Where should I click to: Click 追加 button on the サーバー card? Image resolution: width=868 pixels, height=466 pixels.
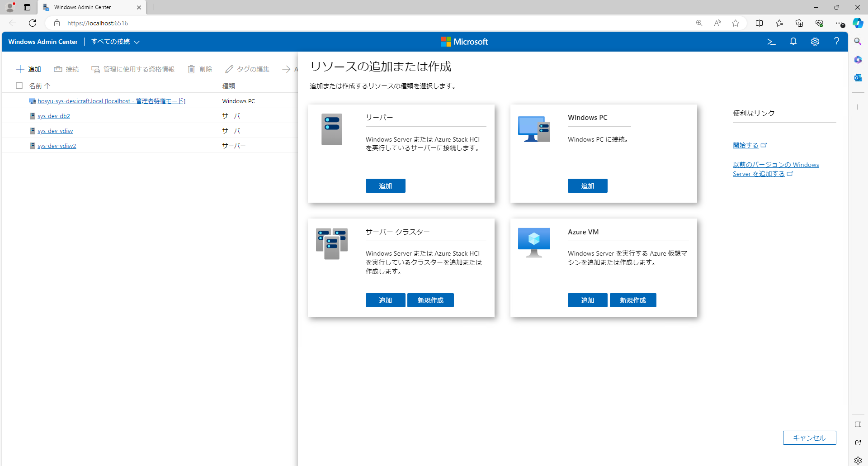(x=385, y=186)
